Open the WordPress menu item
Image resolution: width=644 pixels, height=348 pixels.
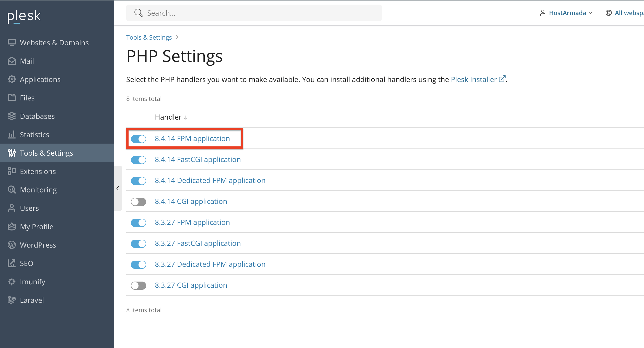pos(57,245)
